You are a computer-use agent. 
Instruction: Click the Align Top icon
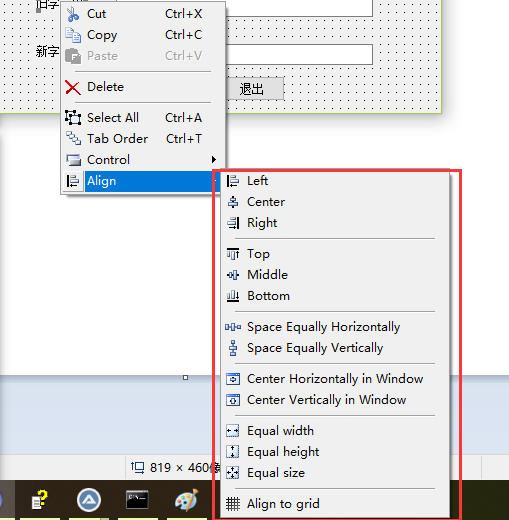point(233,254)
